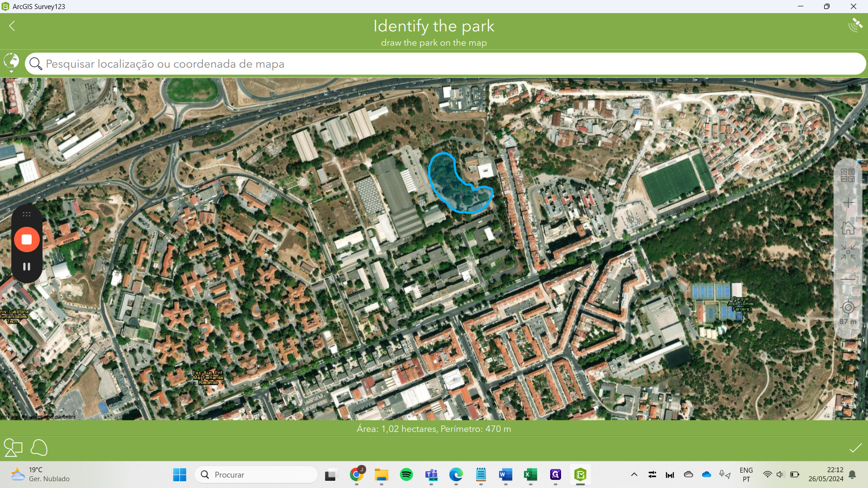Show hidden system tray icons
Viewport: 868px width, 488px height.
(634, 474)
